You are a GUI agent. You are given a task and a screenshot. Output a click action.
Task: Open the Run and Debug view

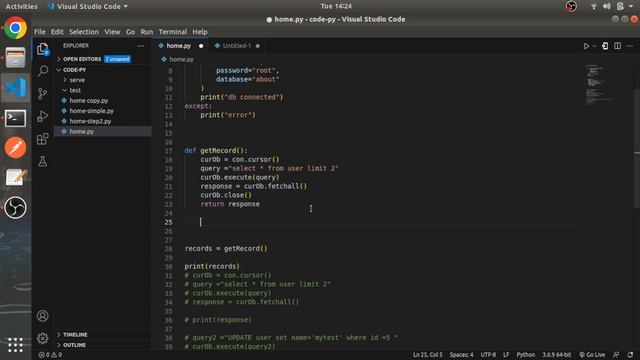point(42,116)
